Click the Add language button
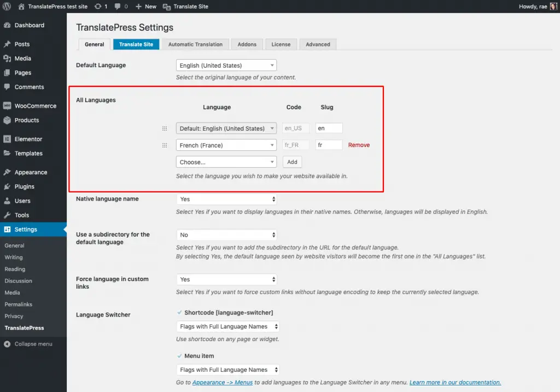 pyautogui.click(x=292, y=162)
